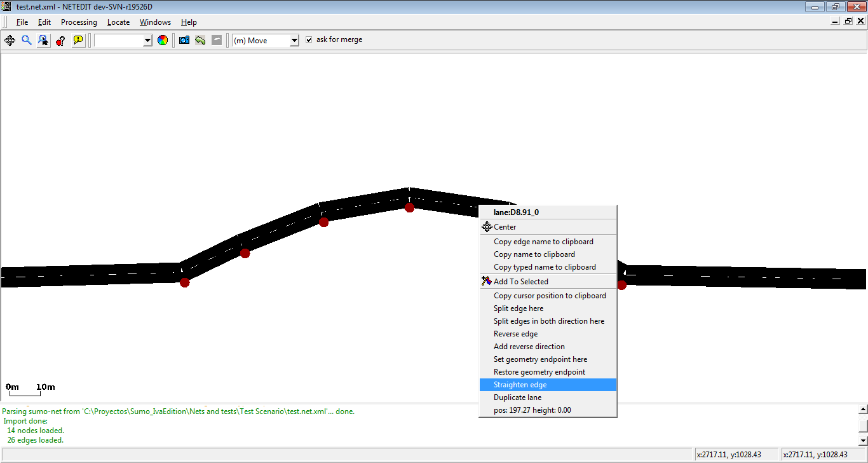Click the red junction node at road peak
The image size is (868, 463).
tap(409, 207)
